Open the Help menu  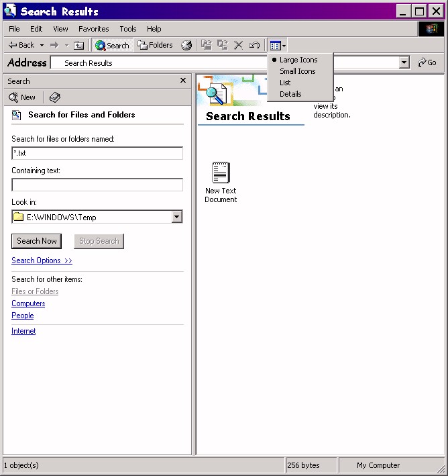pos(154,29)
